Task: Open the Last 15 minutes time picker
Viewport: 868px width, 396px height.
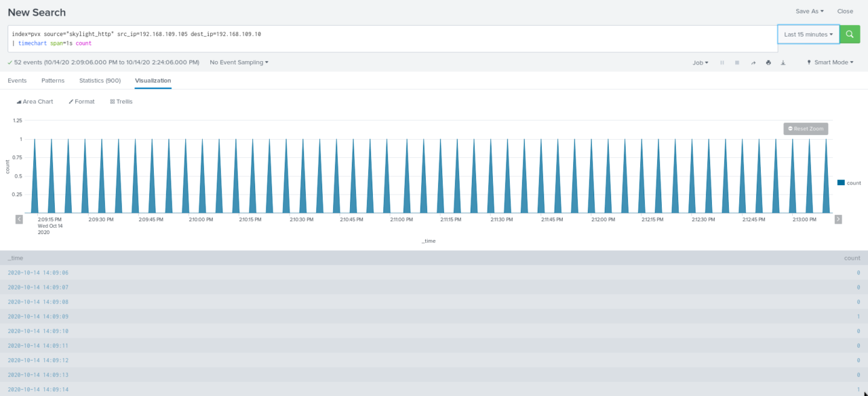Action: 808,35
